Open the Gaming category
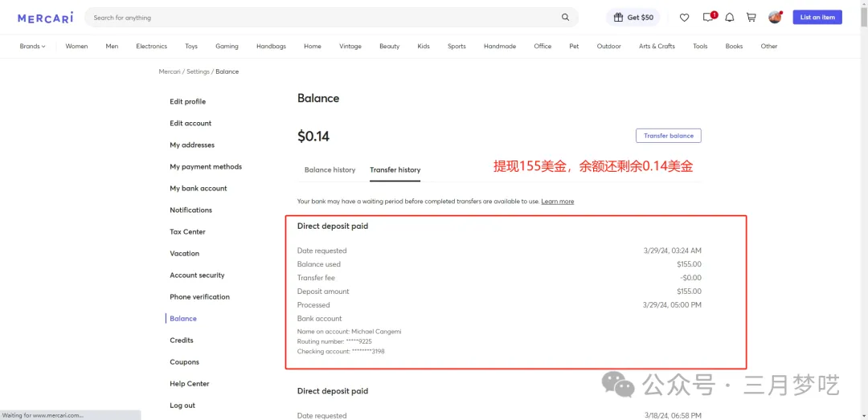 (x=227, y=47)
